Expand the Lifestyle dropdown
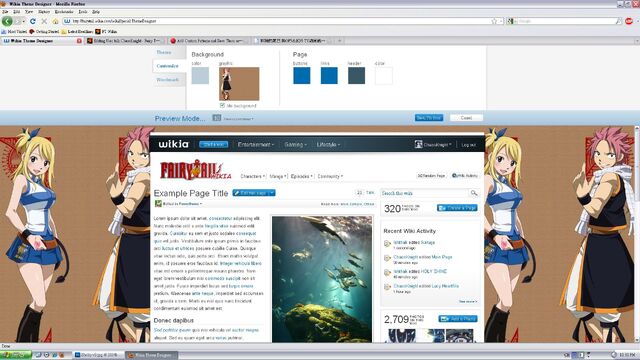 pyautogui.click(x=328, y=144)
